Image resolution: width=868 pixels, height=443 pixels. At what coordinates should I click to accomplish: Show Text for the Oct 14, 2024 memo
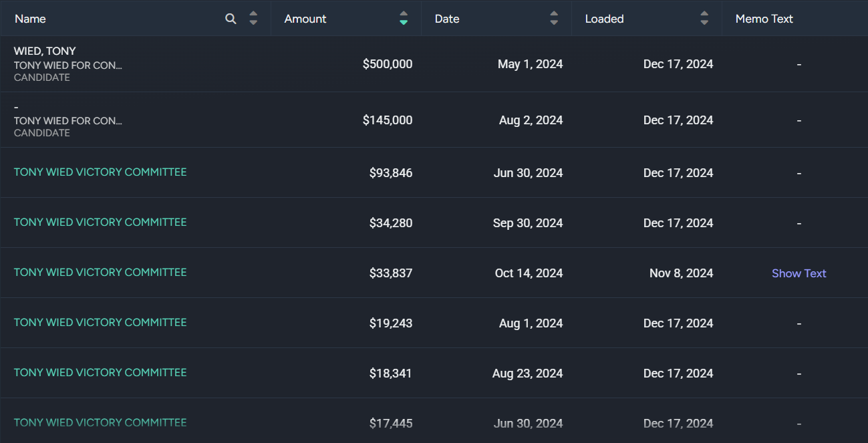[x=799, y=273]
